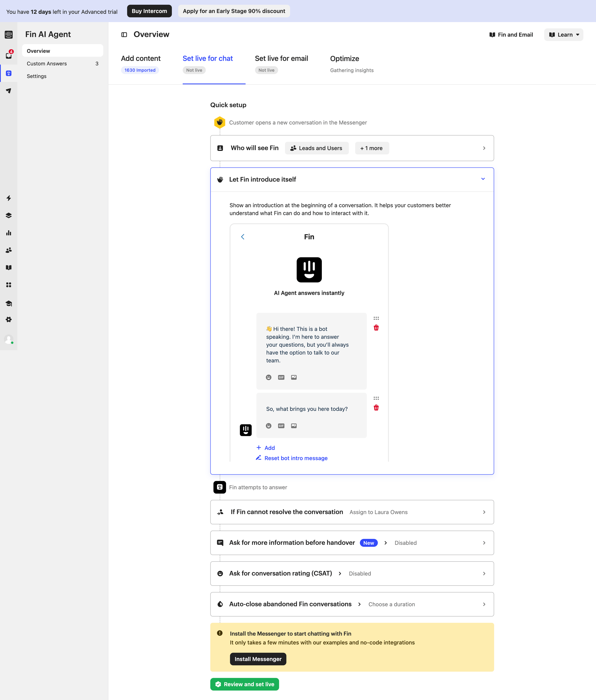This screenshot has width=596, height=700.
Task: Insert GIF in the 'Hi there' message
Action: [x=281, y=377]
